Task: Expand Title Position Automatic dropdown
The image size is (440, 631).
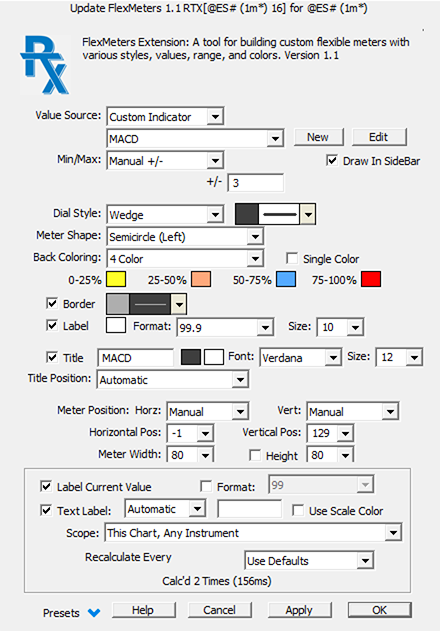Action: (173, 379)
